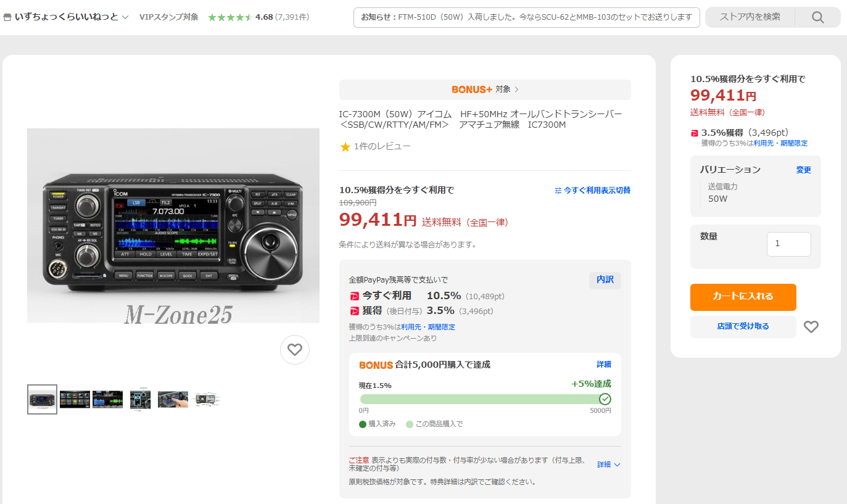Select the third thumbnail with spectrum display
Viewport: 847px width, 504px height.
[107, 400]
